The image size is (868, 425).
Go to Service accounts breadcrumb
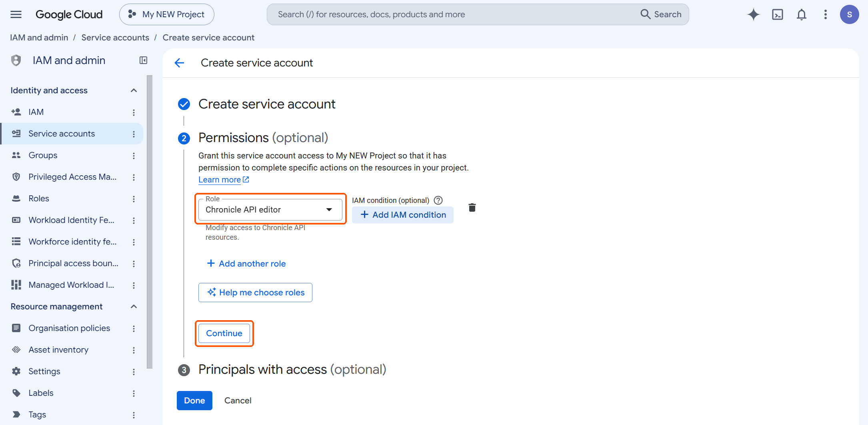click(x=115, y=38)
